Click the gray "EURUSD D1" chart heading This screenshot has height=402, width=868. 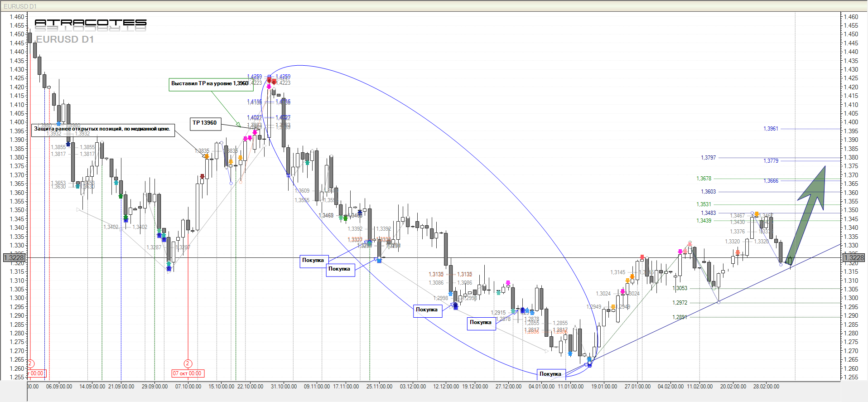point(65,39)
